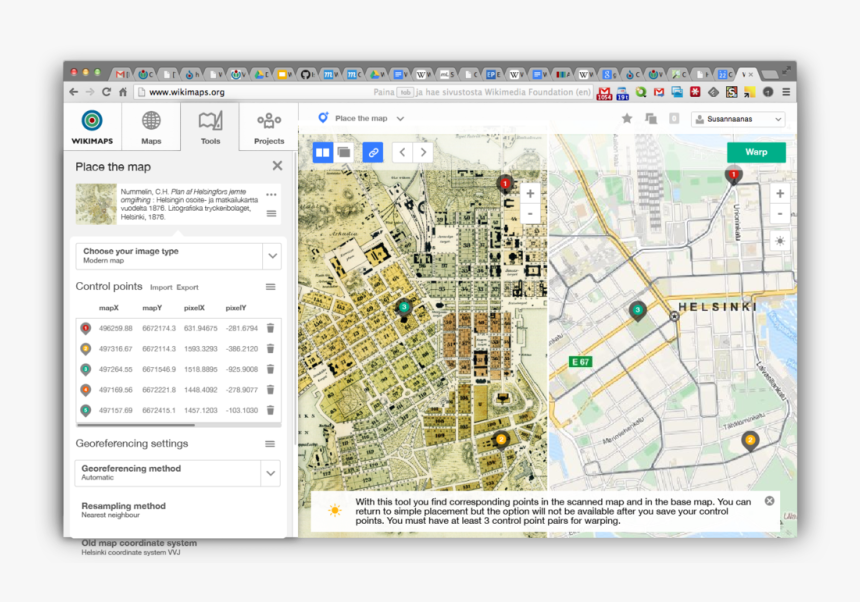The height and width of the screenshot is (602, 860).
Task: Open the Old map coordinate system setting
Action: point(139,547)
